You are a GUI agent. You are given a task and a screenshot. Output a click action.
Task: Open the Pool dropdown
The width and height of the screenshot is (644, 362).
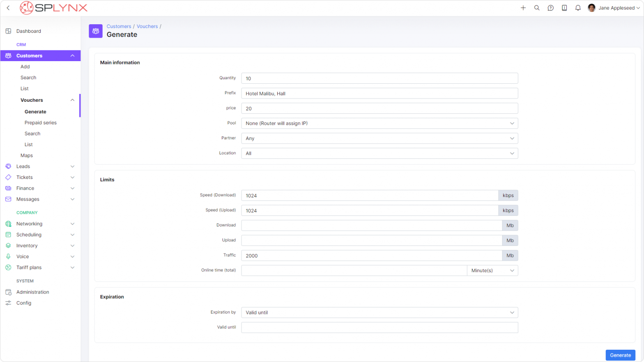tap(379, 124)
